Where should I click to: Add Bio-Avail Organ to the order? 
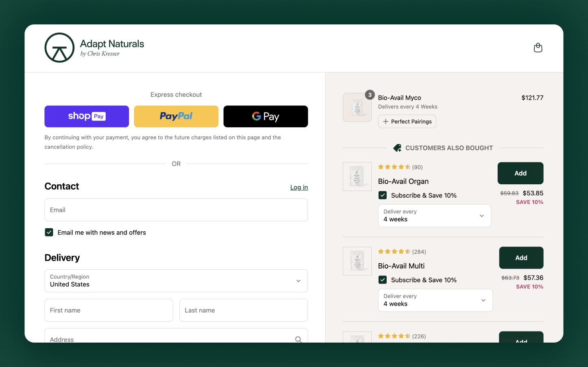(x=520, y=173)
